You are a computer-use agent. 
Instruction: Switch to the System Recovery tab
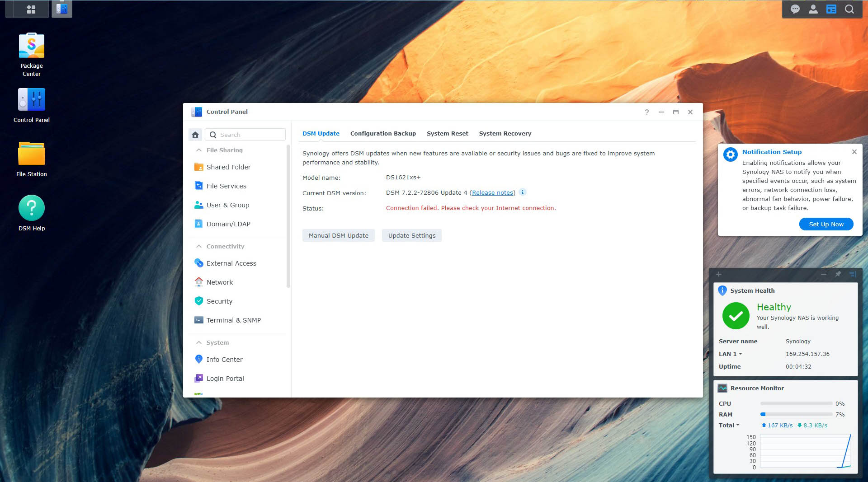505,134
